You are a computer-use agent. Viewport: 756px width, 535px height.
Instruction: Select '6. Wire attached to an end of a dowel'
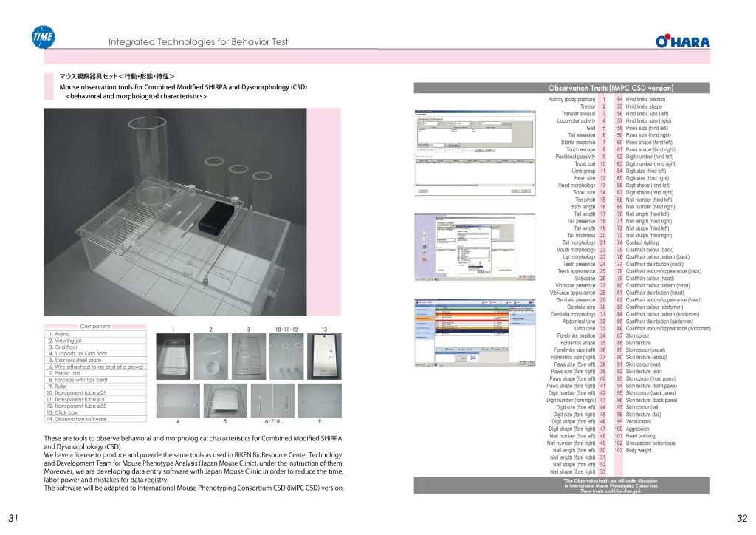(x=95, y=367)
